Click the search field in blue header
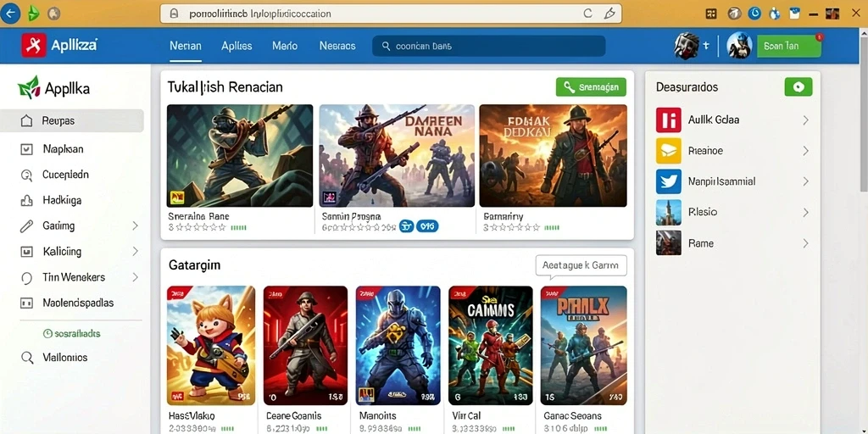868x434 pixels. 489,47
